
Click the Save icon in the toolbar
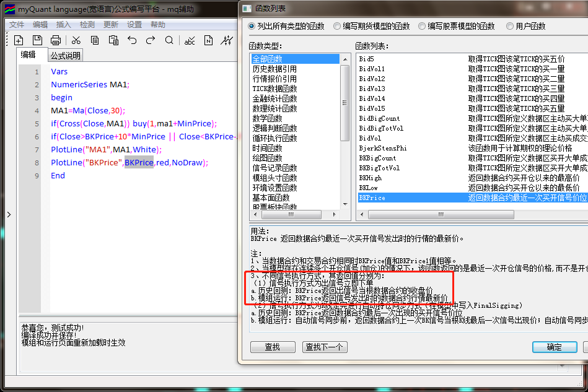[37, 40]
